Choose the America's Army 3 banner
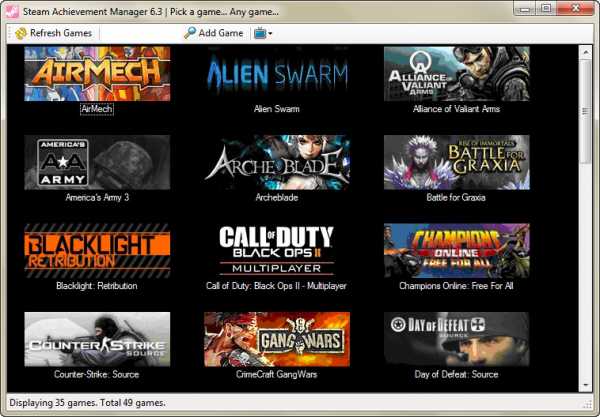 [x=97, y=162]
